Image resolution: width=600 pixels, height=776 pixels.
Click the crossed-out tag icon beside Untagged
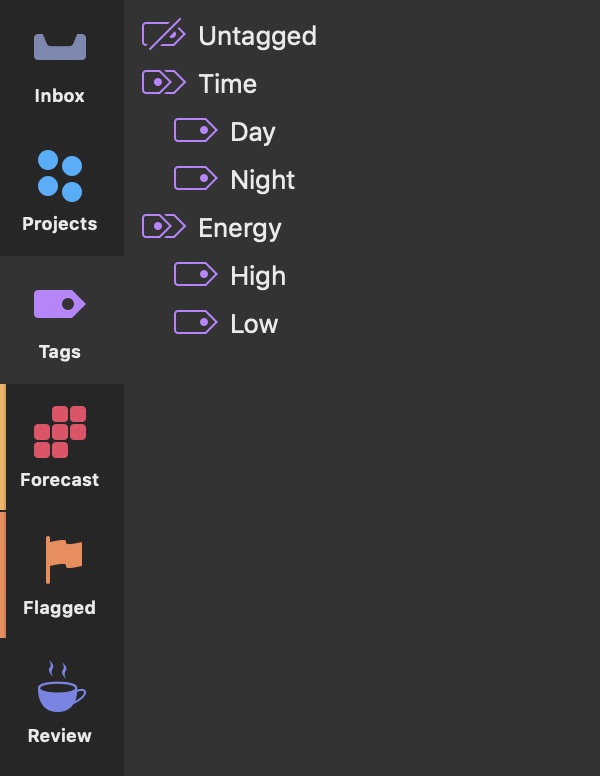click(164, 34)
